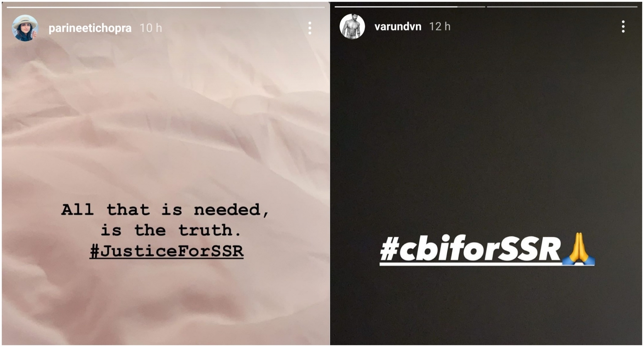Open three-dot options on varundvn story

pyautogui.click(x=623, y=26)
